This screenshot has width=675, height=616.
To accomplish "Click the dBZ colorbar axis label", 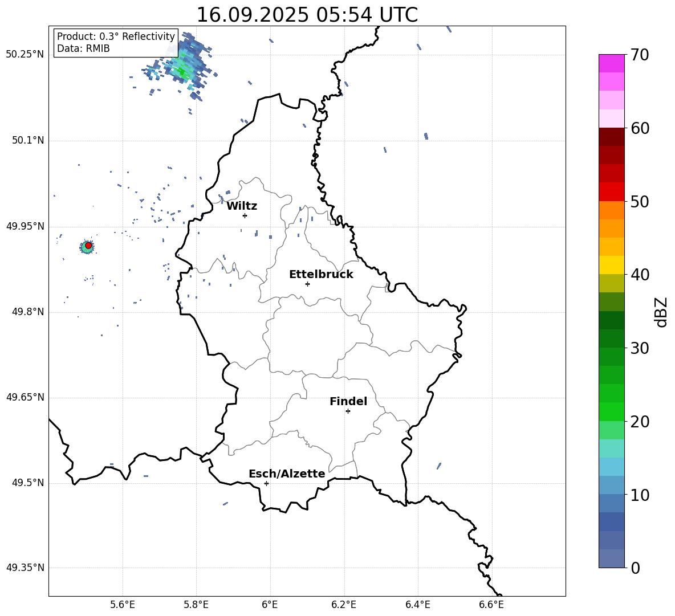I will (x=661, y=312).
